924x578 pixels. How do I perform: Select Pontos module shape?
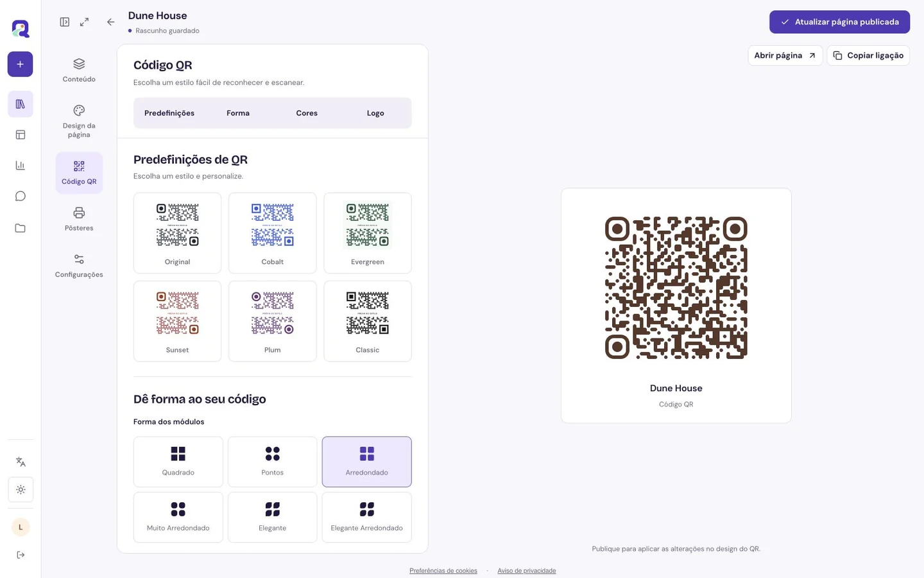coord(272,462)
